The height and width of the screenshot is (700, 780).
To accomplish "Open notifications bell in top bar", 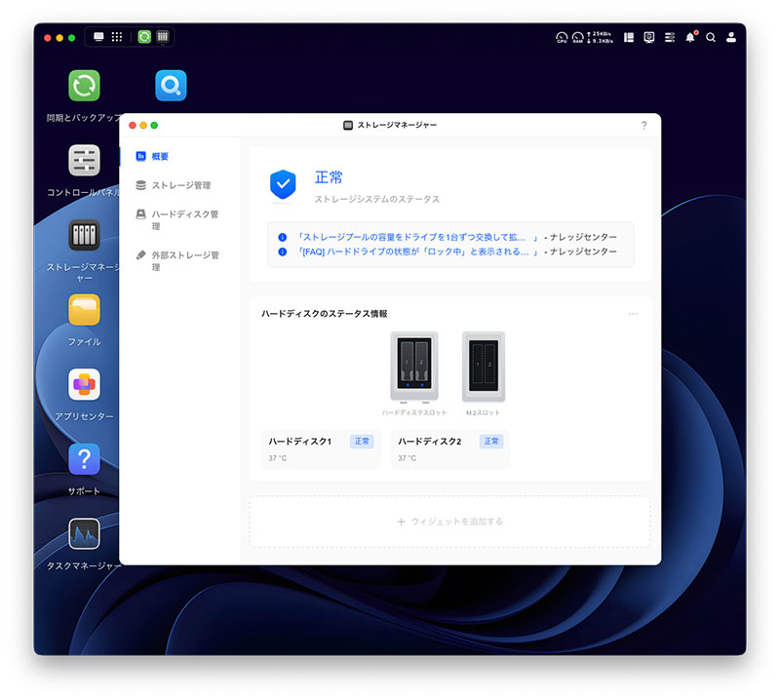I will click(690, 37).
